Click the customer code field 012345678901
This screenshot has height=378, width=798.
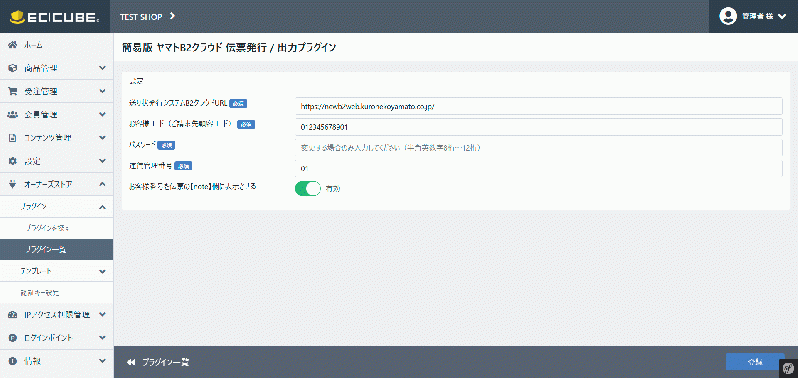(x=538, y=127)
